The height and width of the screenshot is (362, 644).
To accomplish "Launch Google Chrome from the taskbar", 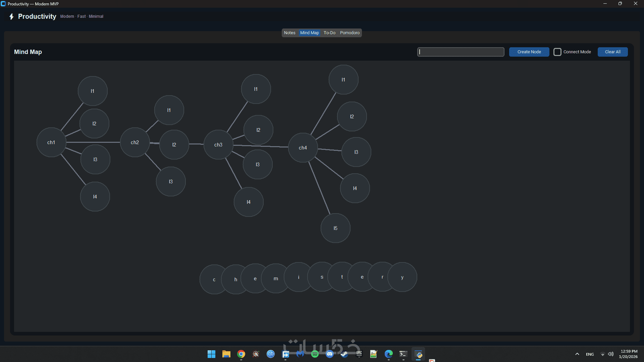I will [x=241, y=354].
